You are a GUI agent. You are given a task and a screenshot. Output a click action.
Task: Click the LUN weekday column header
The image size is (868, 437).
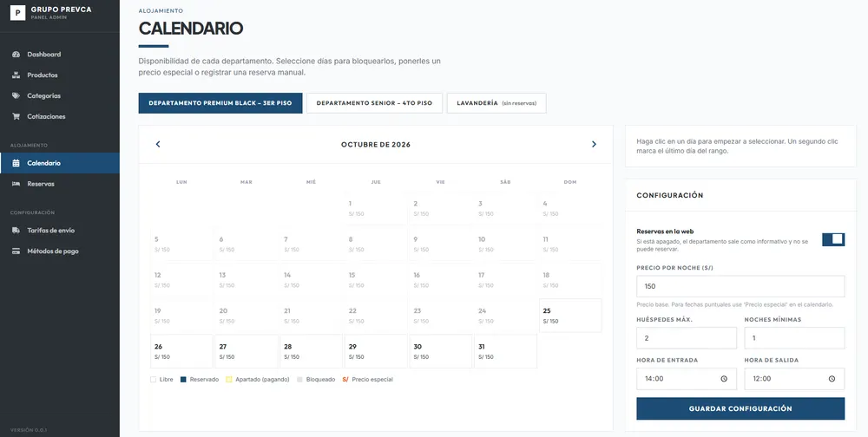click(181, 182)
